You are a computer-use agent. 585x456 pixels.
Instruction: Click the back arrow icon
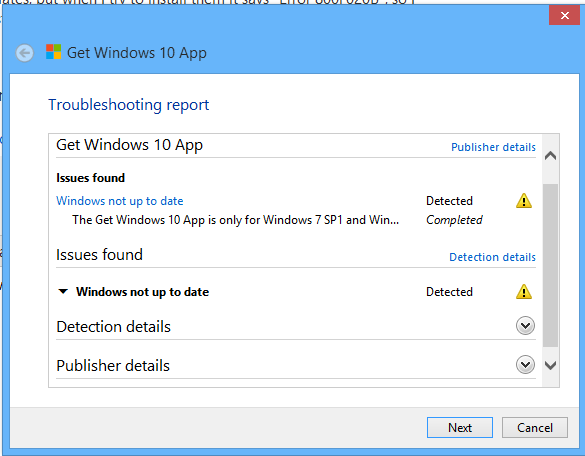pos(25,53)
